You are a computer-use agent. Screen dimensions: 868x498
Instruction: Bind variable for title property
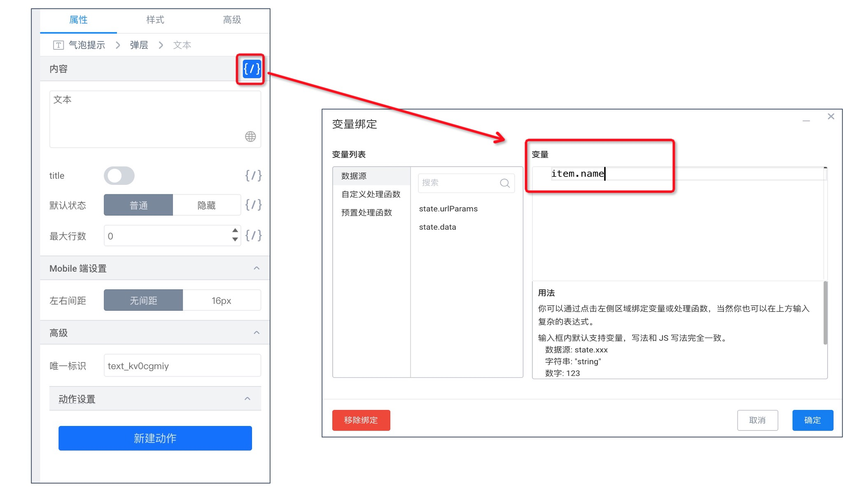click(x=253, y=176)
